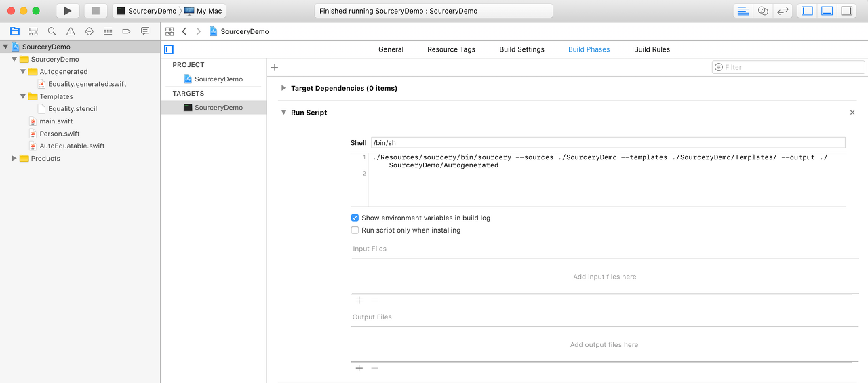868x383 pixels.
Task: Add an output file with plus
Action: click(359, 368)
